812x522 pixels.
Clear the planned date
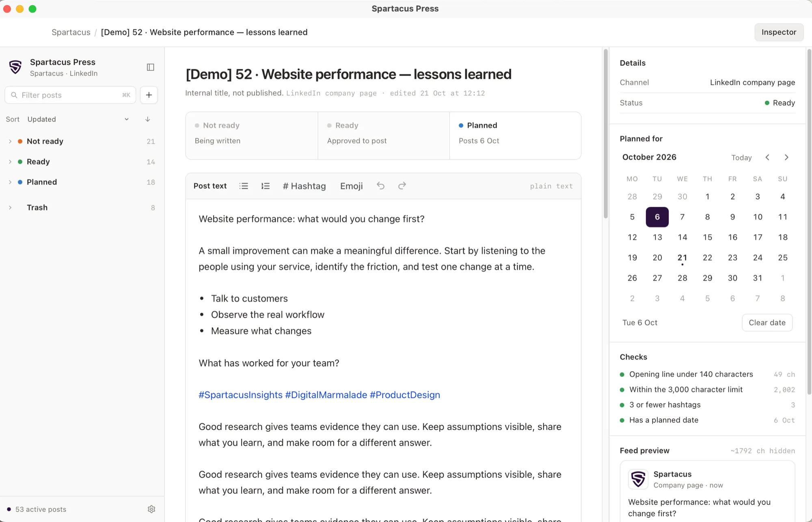click(x=767, y=323)
